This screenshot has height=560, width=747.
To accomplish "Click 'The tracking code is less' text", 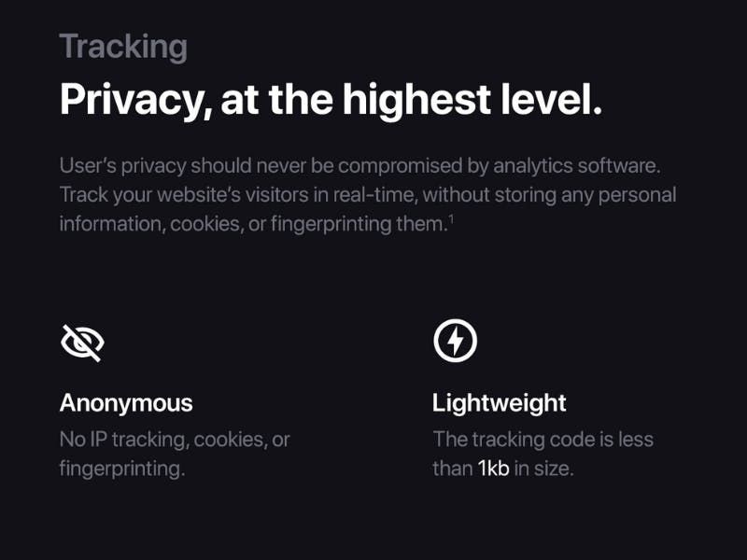I will click(543, 440).
